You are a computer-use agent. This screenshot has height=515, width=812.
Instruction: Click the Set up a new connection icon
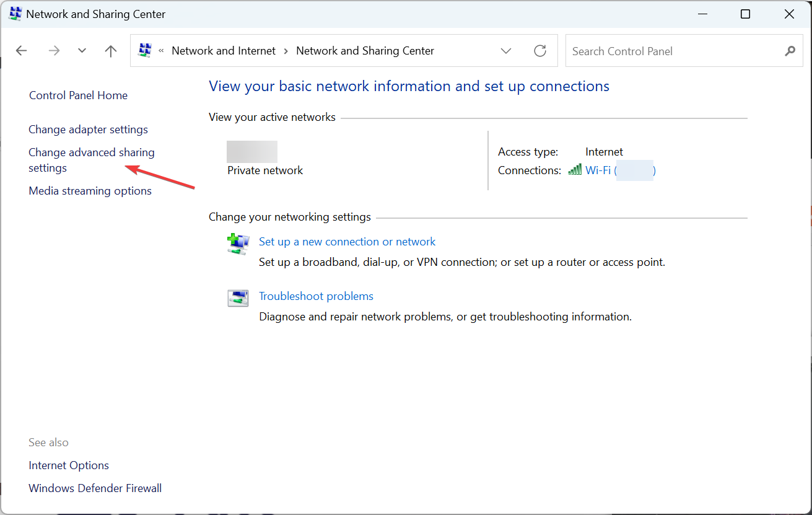point(238,244)
